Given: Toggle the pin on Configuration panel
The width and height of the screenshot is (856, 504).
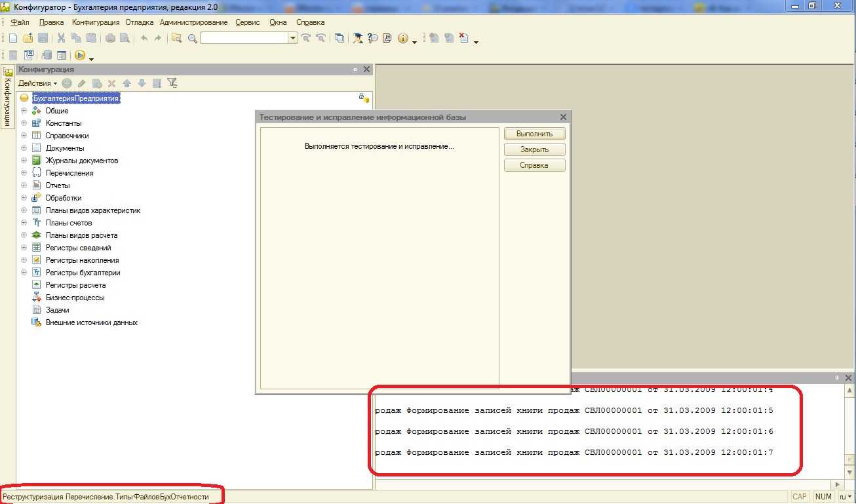Looking at the screenshot, I should click(x=355, y=69).
